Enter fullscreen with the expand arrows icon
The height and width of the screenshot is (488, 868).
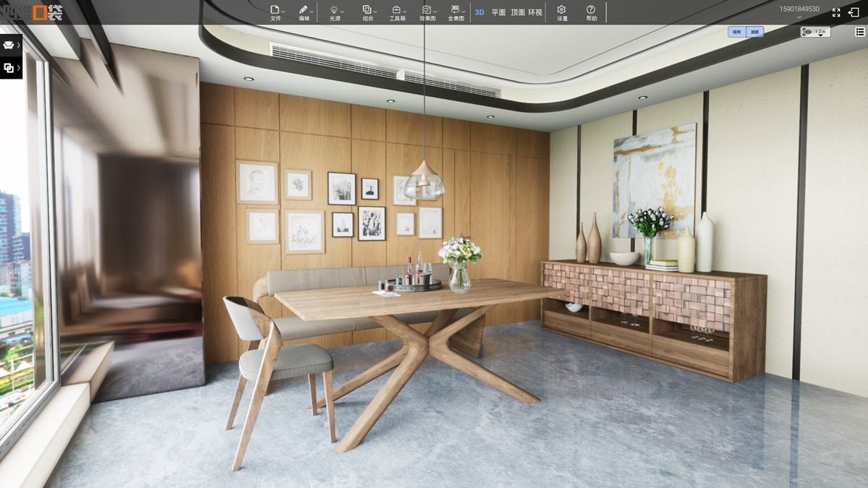[x=836, y=12]
